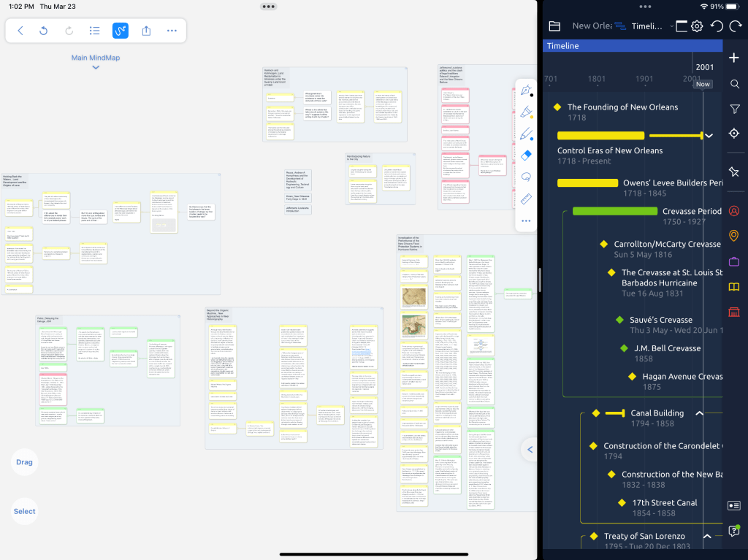Open the New Orleans file title
This screenshot has height=560, width=748.
pyautogui.click(x=592, y=26)
